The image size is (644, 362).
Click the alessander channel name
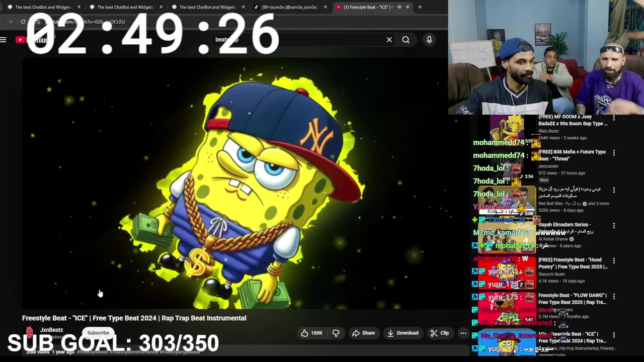(548, 166)
